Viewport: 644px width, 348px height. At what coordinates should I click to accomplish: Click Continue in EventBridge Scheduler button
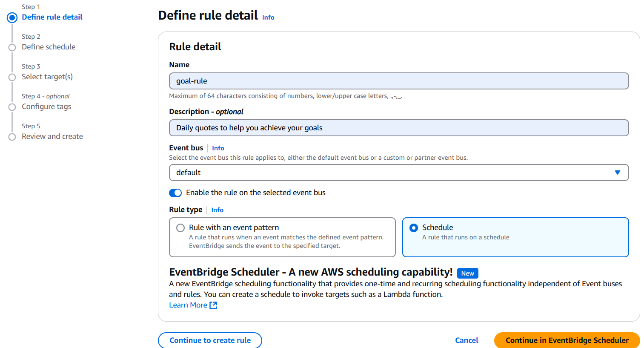point(567,340)
